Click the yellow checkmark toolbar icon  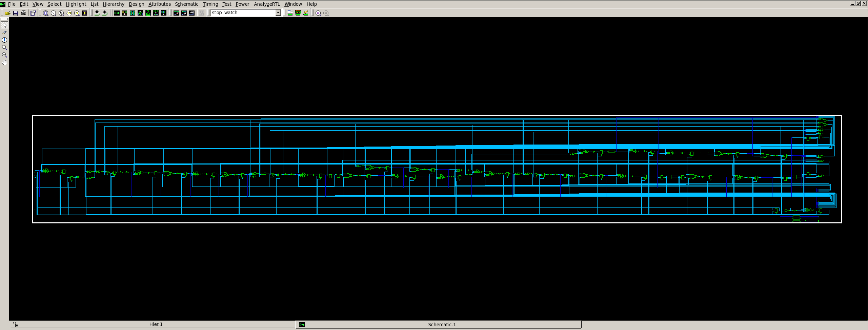tap(305, 13)
